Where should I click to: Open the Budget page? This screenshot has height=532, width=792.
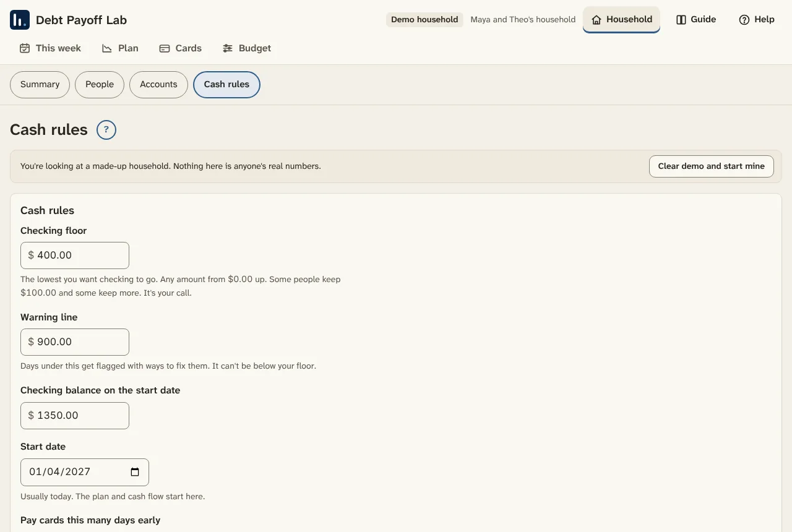point(247,48)
